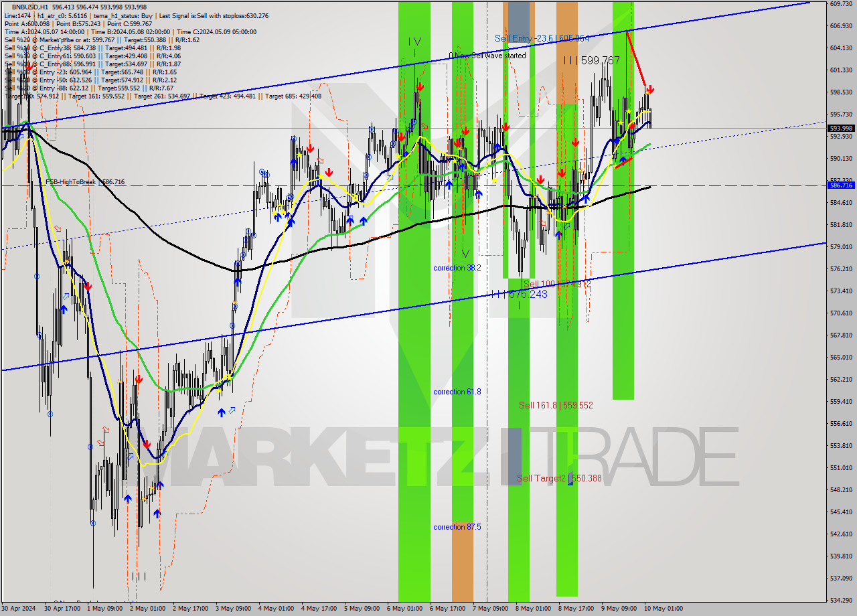Click the 'FSB-HighToBreak | 586.716' label
This screenshot has width=857, height=616.
pyautogui.click(x=85, y=182)
